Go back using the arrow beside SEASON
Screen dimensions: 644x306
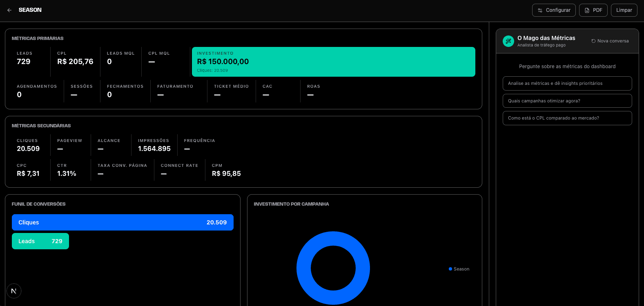(x=9, y=10)
